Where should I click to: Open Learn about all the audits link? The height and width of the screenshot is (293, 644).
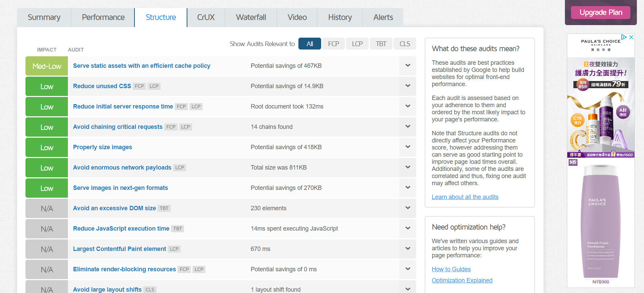[465, 197]
